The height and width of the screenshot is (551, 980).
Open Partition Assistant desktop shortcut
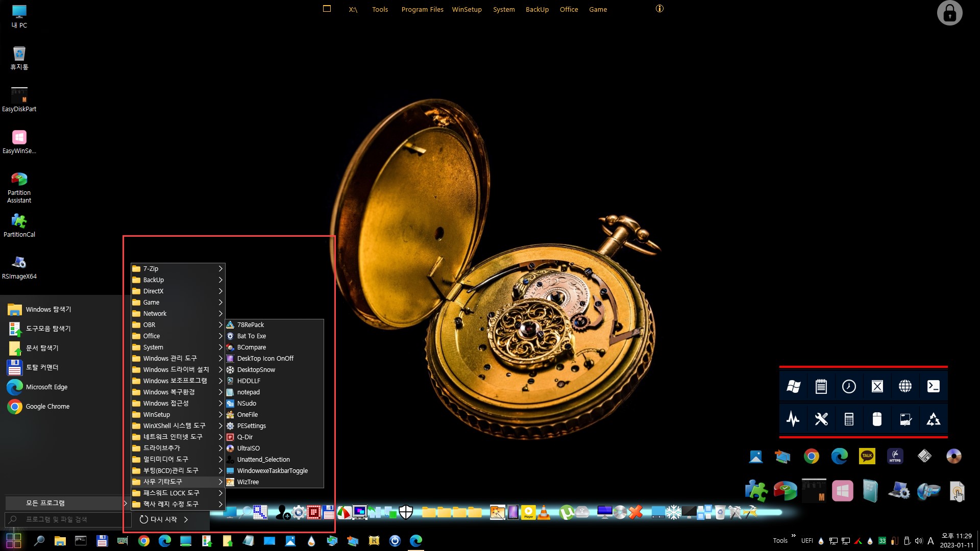19,187
